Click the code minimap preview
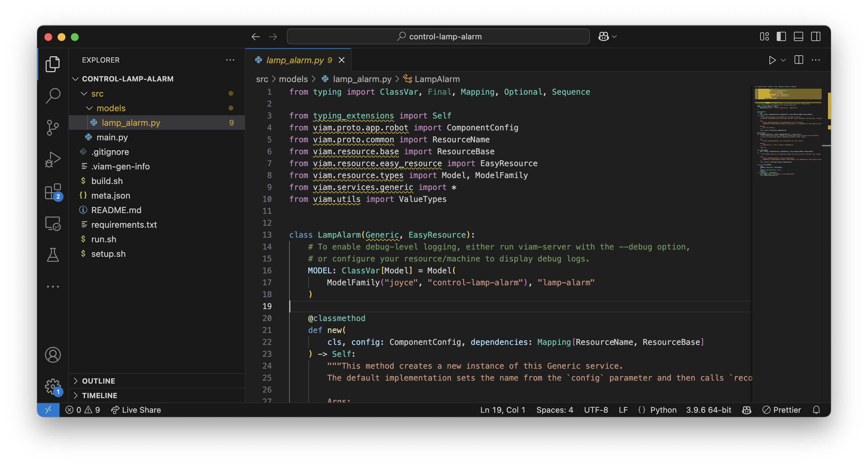This screenshot has width=868, height=466. [788, 132]
